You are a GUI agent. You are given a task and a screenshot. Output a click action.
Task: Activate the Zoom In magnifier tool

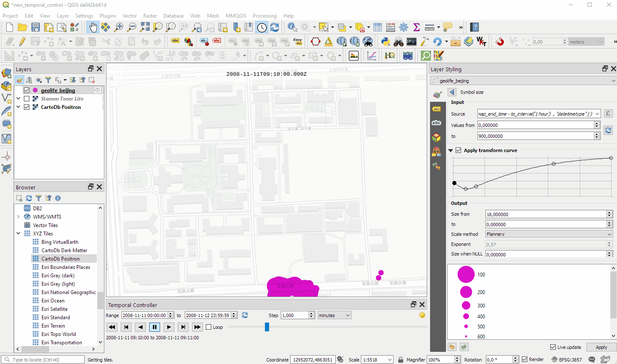119,28
